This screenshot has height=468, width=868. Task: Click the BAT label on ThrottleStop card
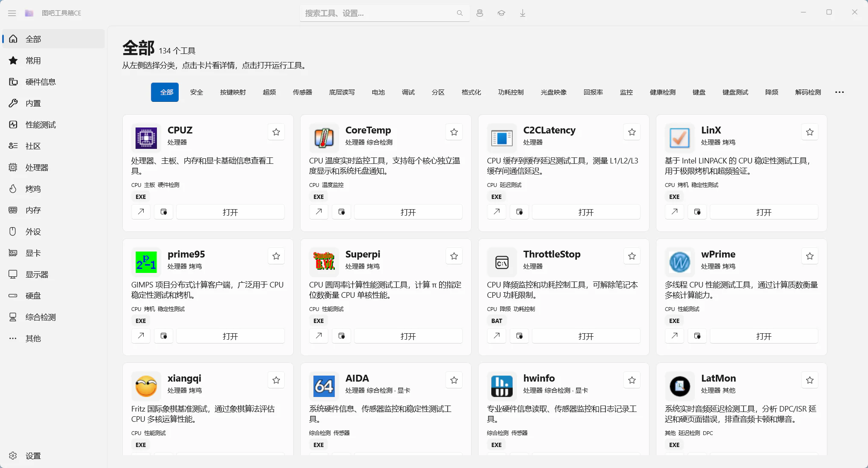point(496,321)
